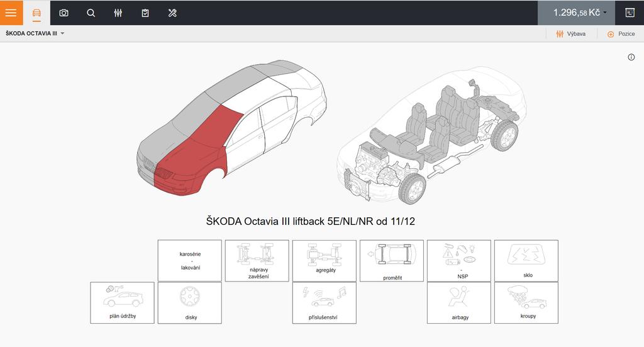Open the karosérie - lakování tile
The height and width of the screenshot is (347, 644).
pos(190,261)
